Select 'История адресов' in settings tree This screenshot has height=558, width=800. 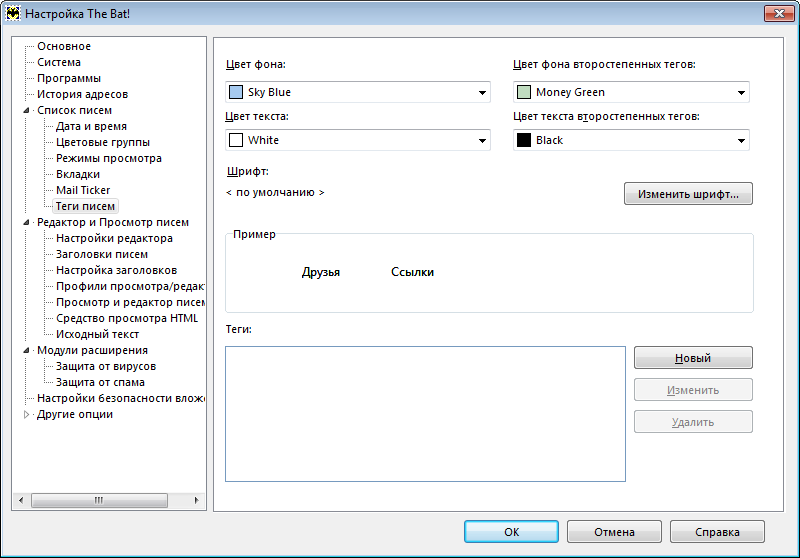coord(82,94)
